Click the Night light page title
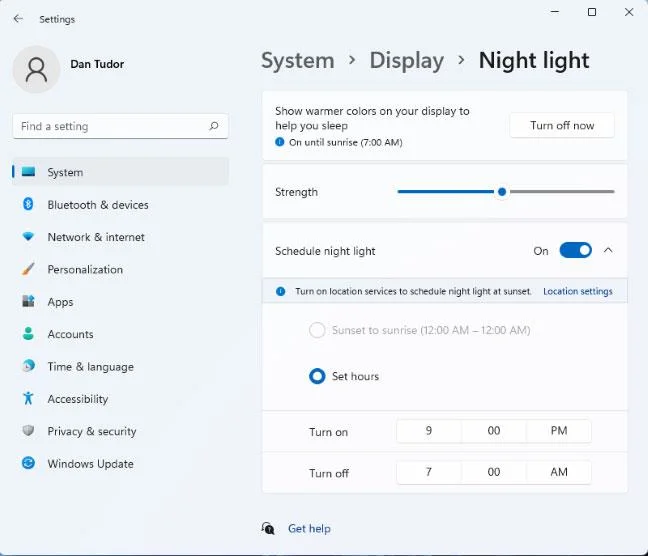The height and width of the screenshot is (556, 648). pos(534,61)
